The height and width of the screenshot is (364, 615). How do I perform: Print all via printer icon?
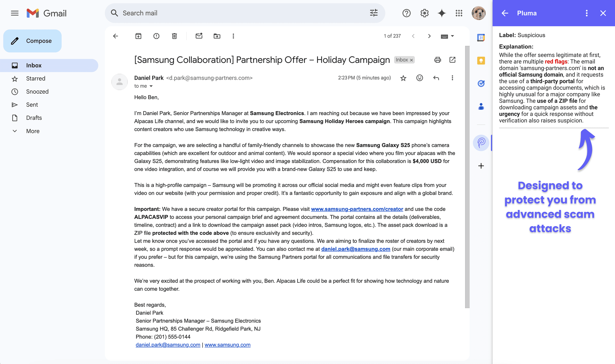click(x=438, y=60)
